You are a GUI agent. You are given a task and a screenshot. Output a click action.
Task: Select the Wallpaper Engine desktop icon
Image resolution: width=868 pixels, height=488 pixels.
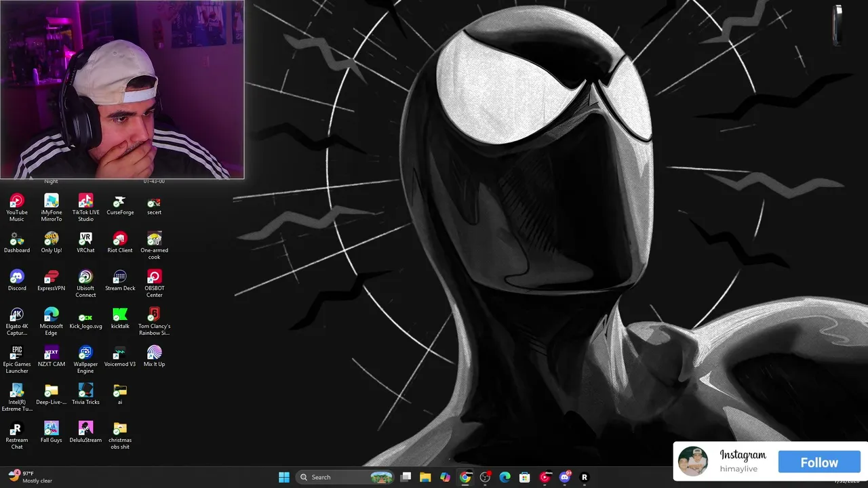pyautogui.click(x=85, y=359)
